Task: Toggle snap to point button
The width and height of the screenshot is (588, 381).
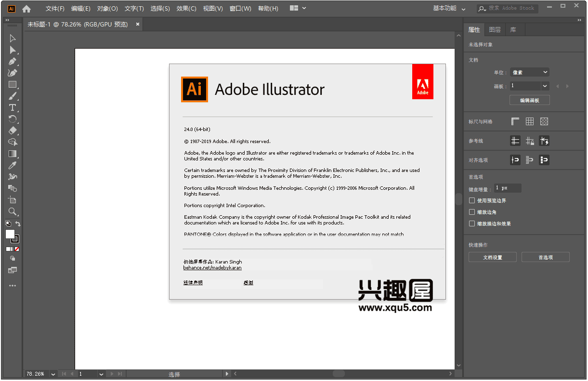Action: 515,160
